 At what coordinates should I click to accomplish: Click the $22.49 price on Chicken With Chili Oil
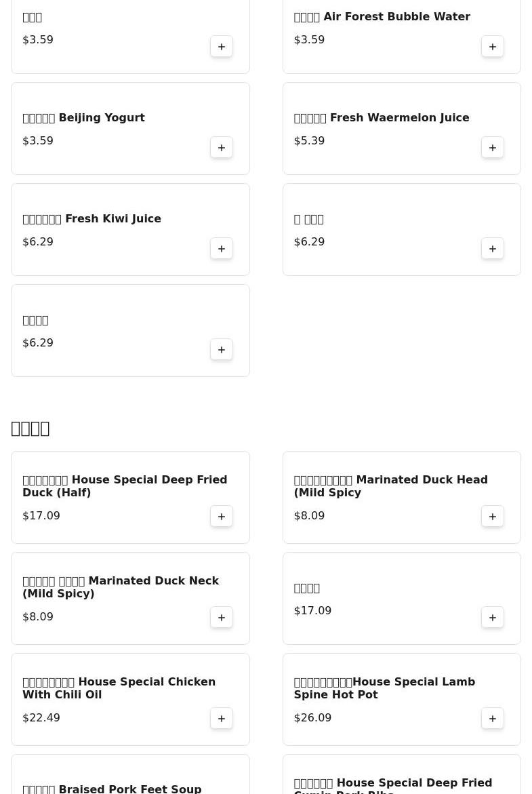[x=41, y=718]
